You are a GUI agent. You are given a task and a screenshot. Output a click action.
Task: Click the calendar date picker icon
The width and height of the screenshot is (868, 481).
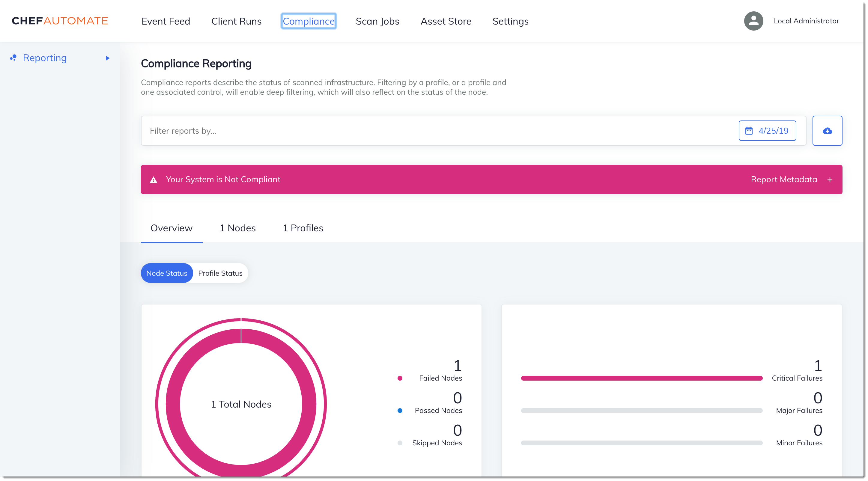coord(749,130)
